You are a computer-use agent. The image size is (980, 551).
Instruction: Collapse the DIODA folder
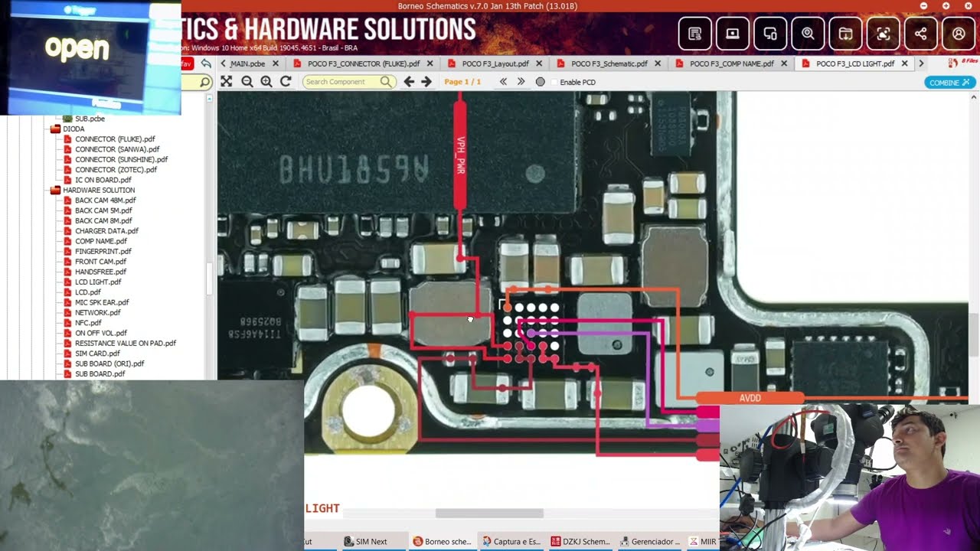[x=55, y=129]
